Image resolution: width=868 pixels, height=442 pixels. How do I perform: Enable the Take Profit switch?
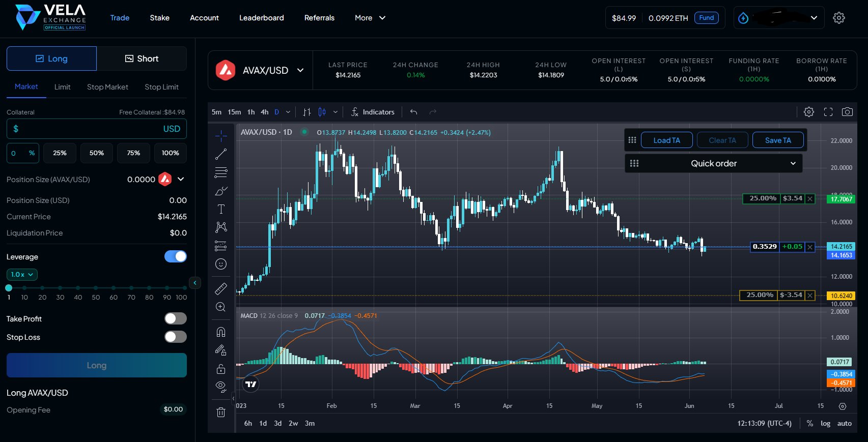176,318
